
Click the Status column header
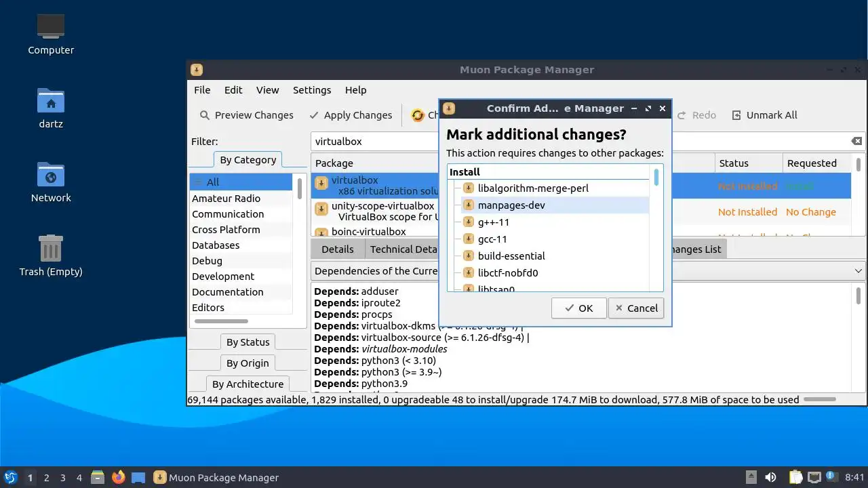[748, 163]
